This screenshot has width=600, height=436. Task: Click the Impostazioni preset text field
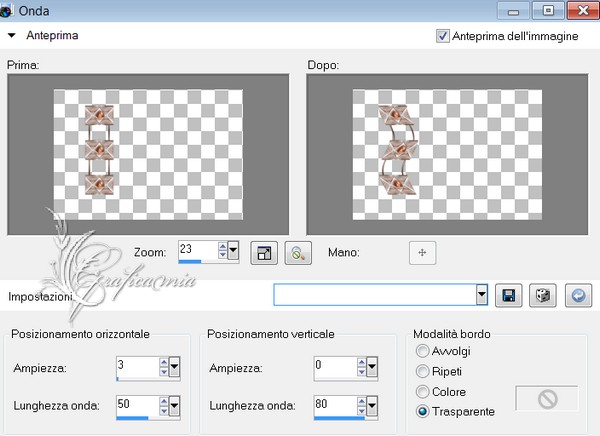pos(375,295)
